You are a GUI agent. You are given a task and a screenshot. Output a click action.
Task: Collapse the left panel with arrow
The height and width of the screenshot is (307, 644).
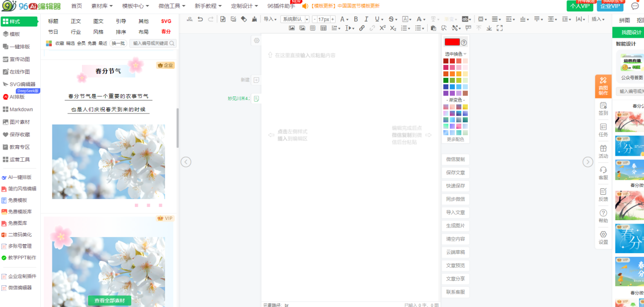pos(186,162)
